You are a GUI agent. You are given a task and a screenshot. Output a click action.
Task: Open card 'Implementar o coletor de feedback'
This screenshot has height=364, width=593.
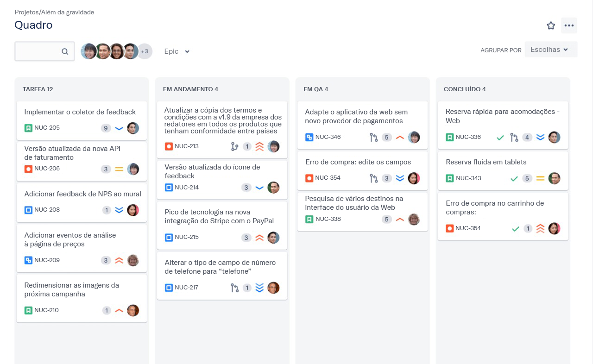80,112
